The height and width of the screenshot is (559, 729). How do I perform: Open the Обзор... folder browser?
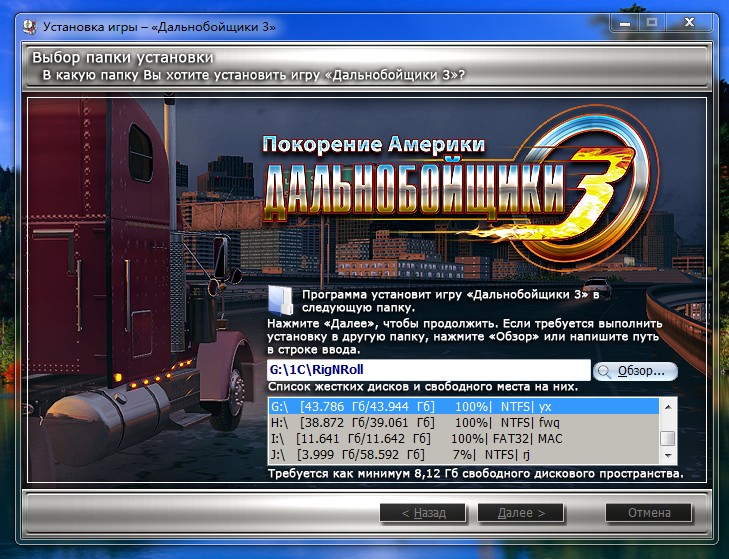pyautogui.click(x=635, y=371)
